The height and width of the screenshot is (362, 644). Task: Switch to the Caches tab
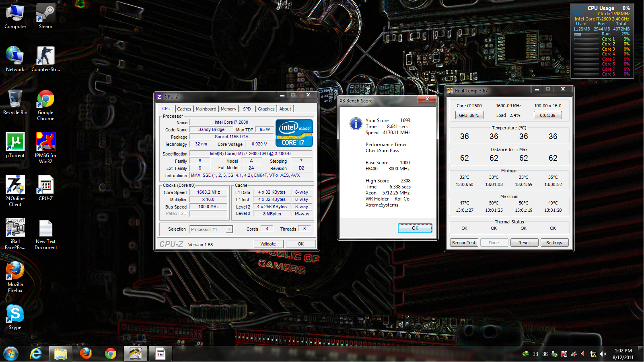pos(184,109)
